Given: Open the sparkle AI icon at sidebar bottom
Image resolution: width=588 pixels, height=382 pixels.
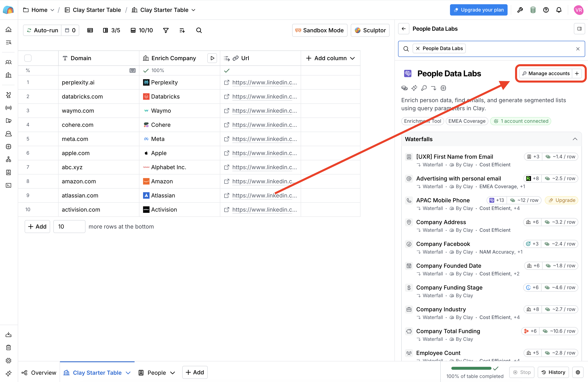Looking at the screenshot, I should pyautogui.click(x=9, y=373).
